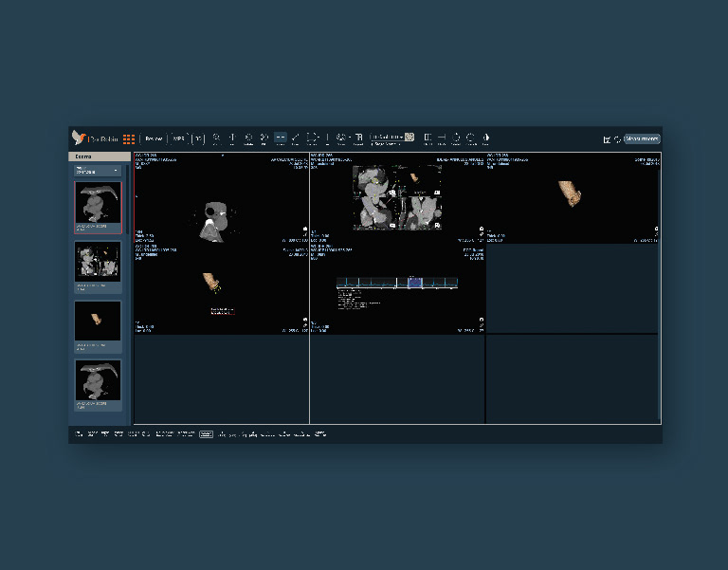Click the invert contrast half-circle icon
Viewport: 728px width, 570px height.
(x=485, y=138)
